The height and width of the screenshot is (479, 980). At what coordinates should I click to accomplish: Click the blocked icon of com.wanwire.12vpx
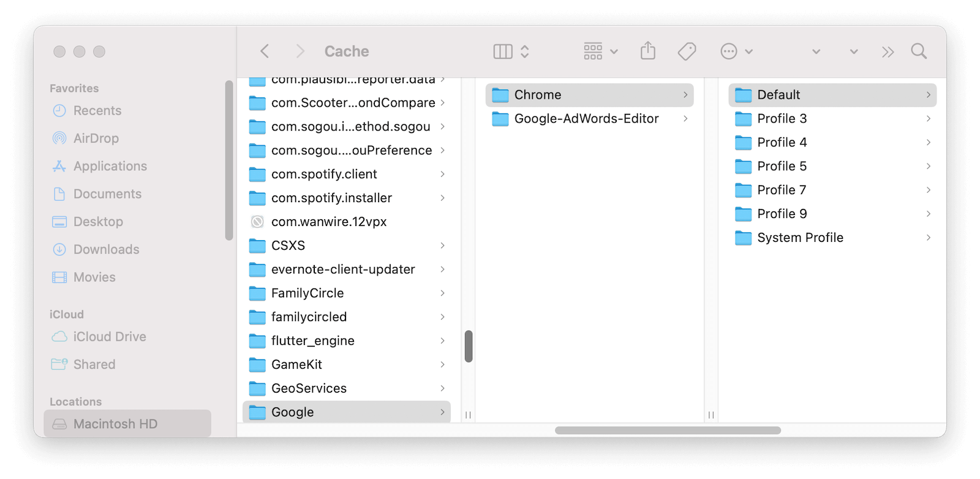tap(257, 222)
